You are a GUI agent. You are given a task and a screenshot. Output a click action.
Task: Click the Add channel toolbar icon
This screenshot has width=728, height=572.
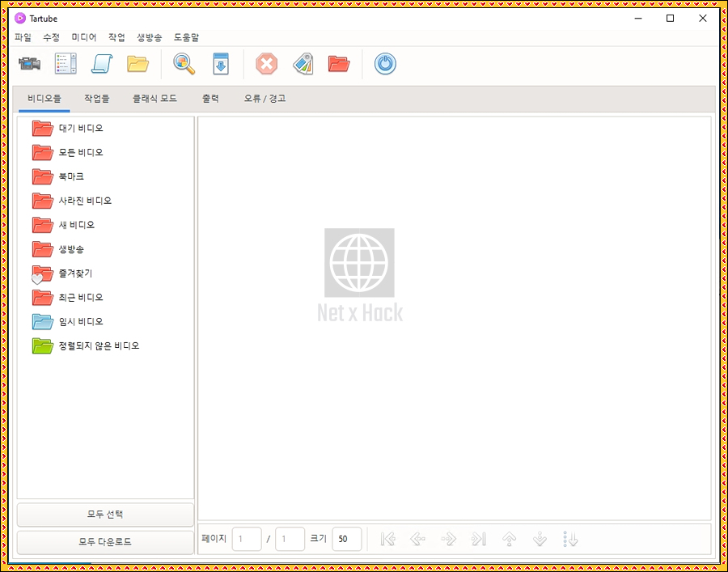pos(66,64)
